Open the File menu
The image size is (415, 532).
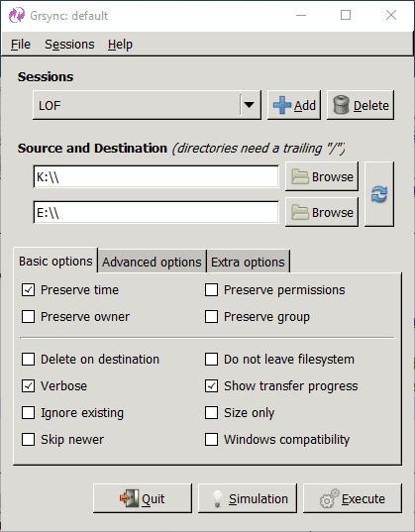coord(21,45)
